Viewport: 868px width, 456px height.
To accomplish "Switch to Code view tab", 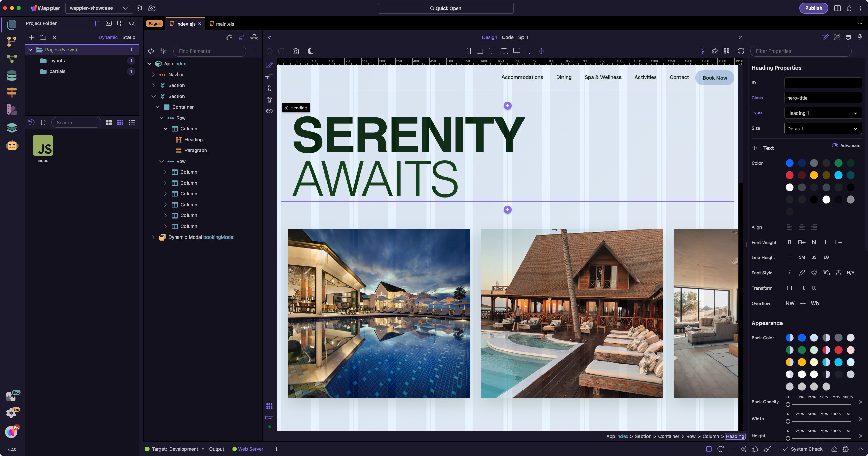I will click(507, 37).
